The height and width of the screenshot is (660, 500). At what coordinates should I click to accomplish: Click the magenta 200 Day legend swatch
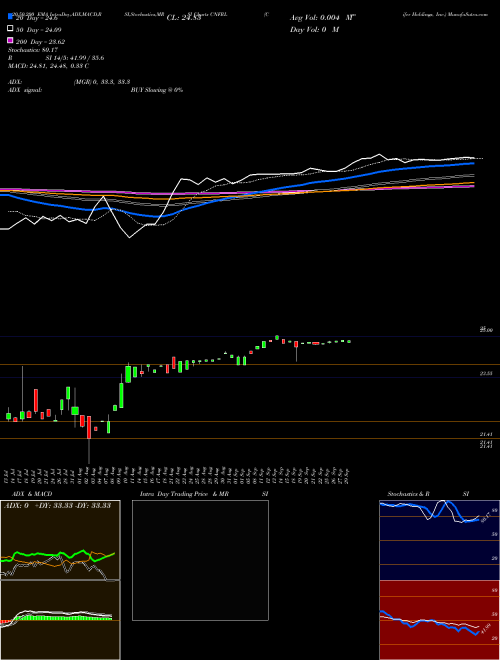(x=11, y=40)
